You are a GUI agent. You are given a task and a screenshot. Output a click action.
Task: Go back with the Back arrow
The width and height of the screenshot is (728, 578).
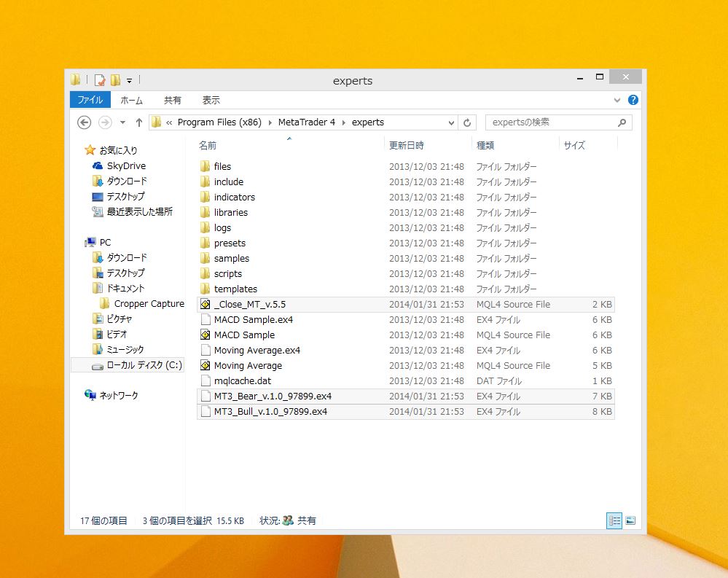(84, 122)
